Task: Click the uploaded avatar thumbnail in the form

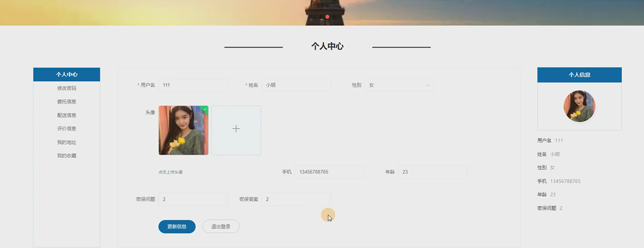Action: [183, 130]
